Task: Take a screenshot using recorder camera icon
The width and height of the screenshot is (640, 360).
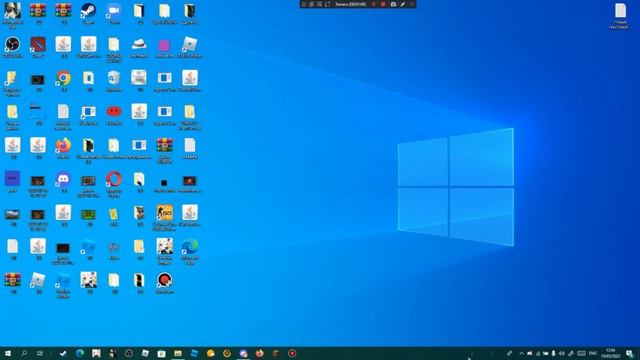Action: point(393,4)
